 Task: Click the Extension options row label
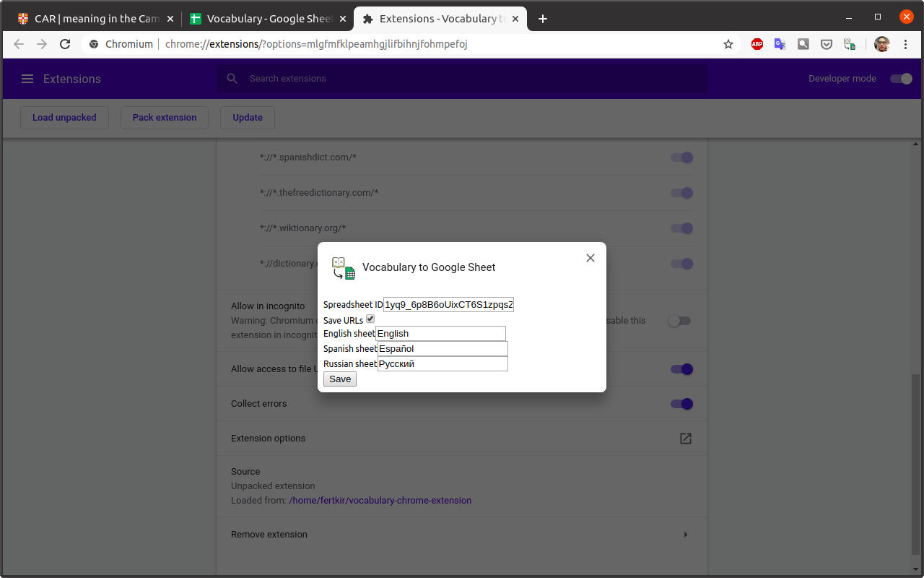pyautogui.click(x=268, y=439)
